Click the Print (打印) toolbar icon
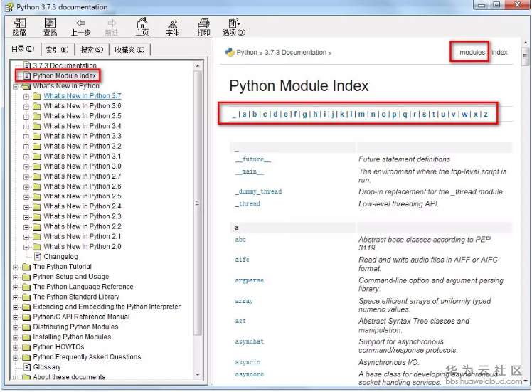Image resolution: width=532 pixels, height=392 pixels. [x=203, y=27]
